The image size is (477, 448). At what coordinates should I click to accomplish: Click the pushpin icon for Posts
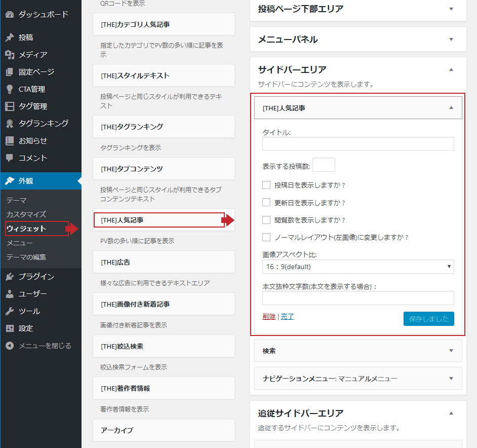10,38
